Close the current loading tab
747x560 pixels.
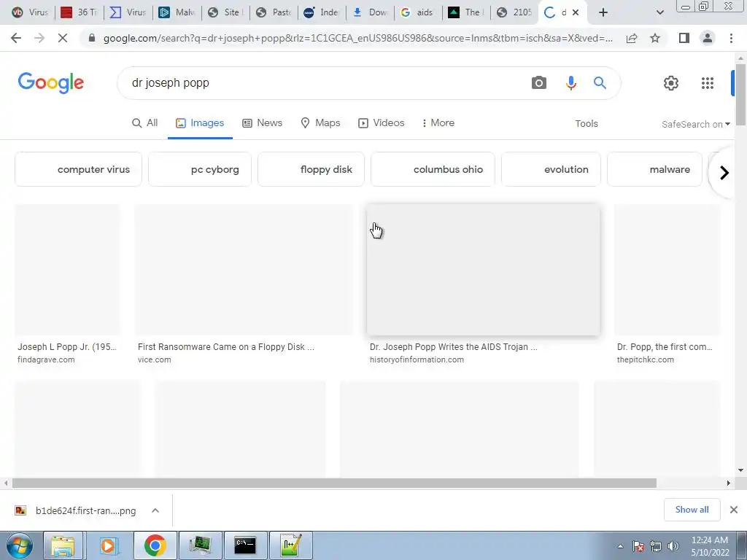tap(576, 12)
